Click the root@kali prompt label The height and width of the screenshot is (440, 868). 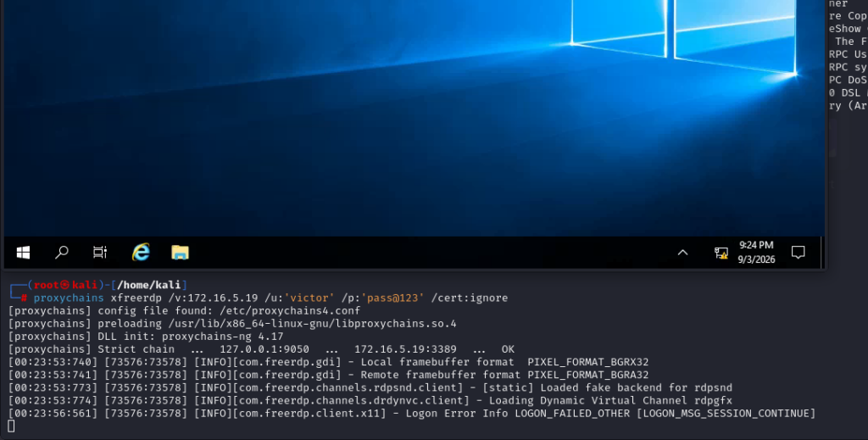(x=65, y=285)
